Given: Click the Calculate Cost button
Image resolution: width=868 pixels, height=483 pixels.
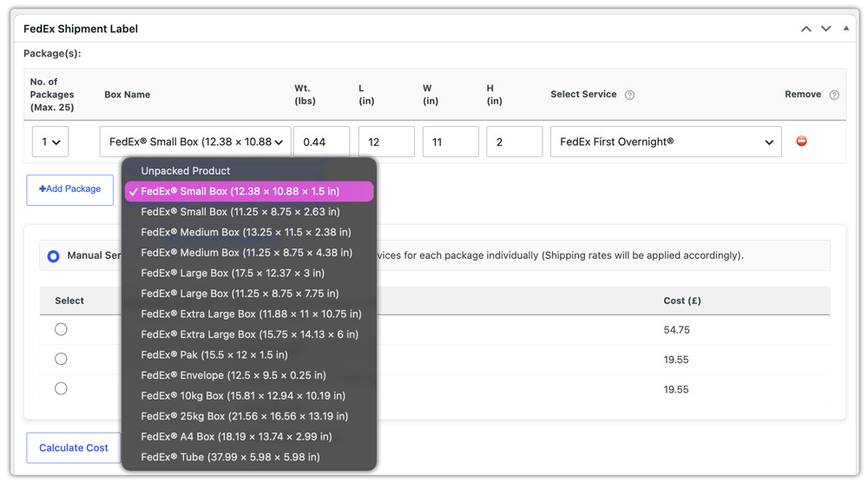Looking at the screenshot, I should click(74, 447).
